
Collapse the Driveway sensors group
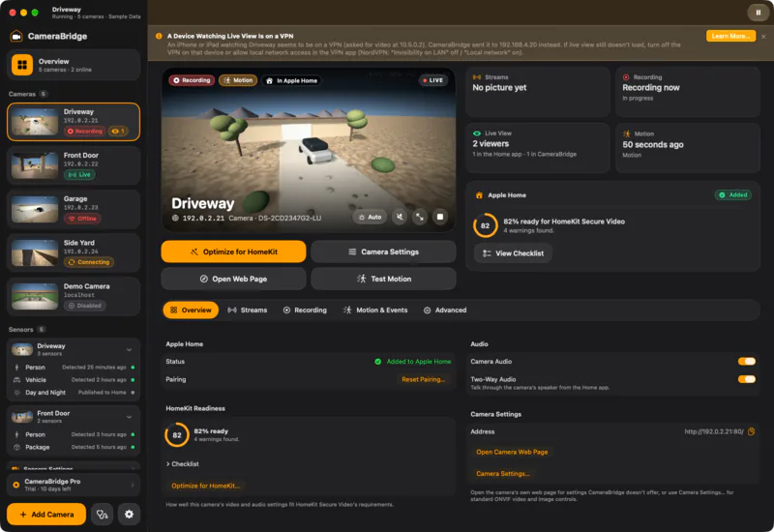point(130,349)
